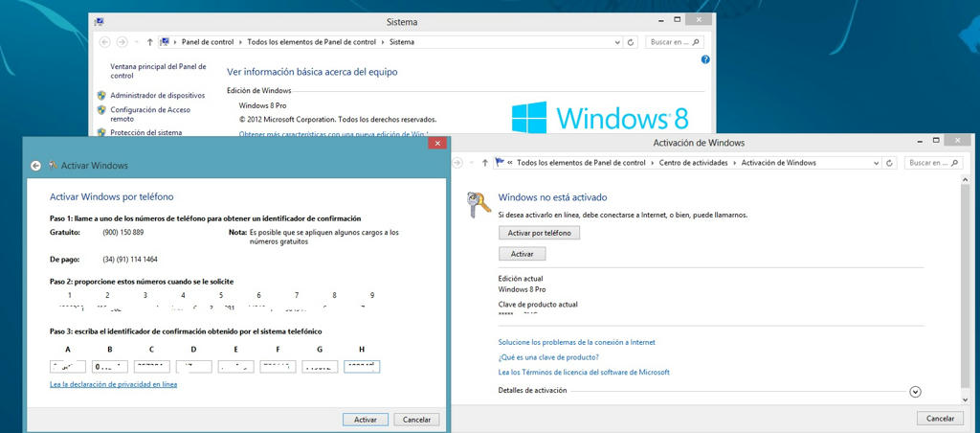Go up one level in Activación de Windows
The height and width of the screenshot is (433, 980).
click(x=485, y=163)
